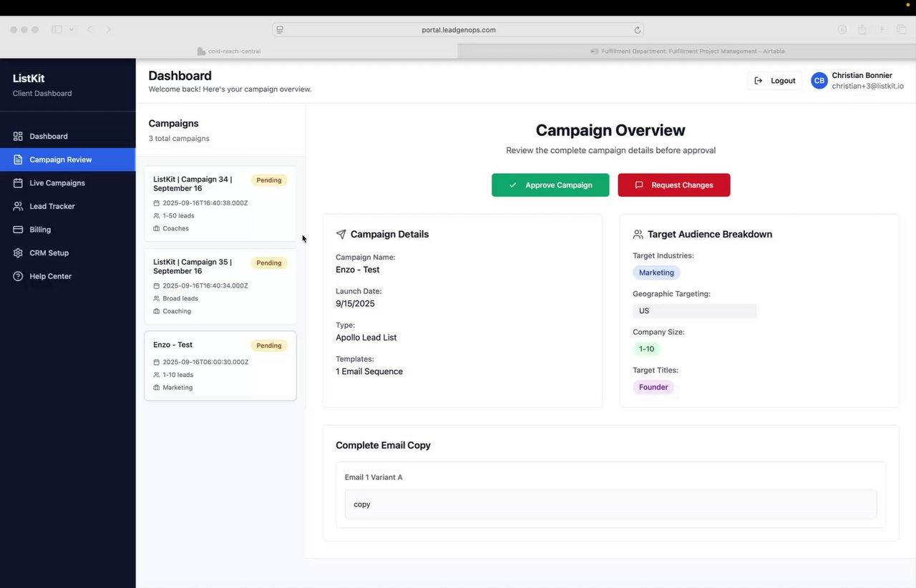Viewport: 916px width, 588px height.
Task: Toggle the browser sidebar icon
Action: tap(57, 29)
